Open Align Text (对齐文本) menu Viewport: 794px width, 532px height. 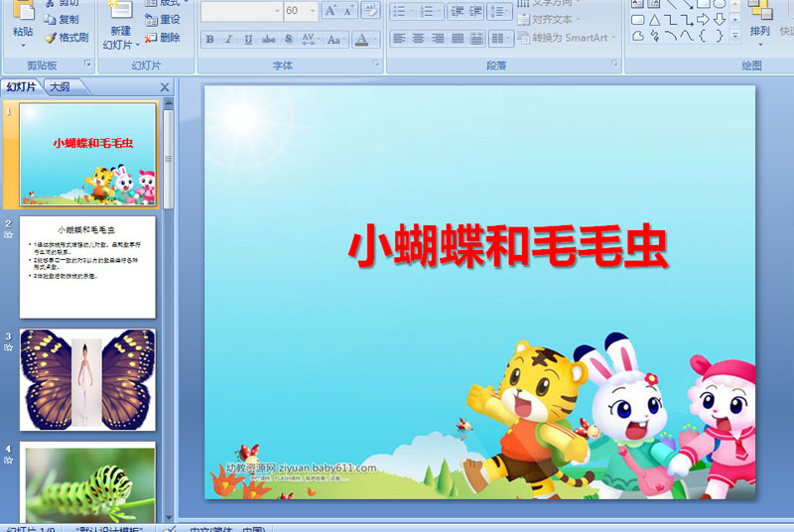(x=549, y=19)
